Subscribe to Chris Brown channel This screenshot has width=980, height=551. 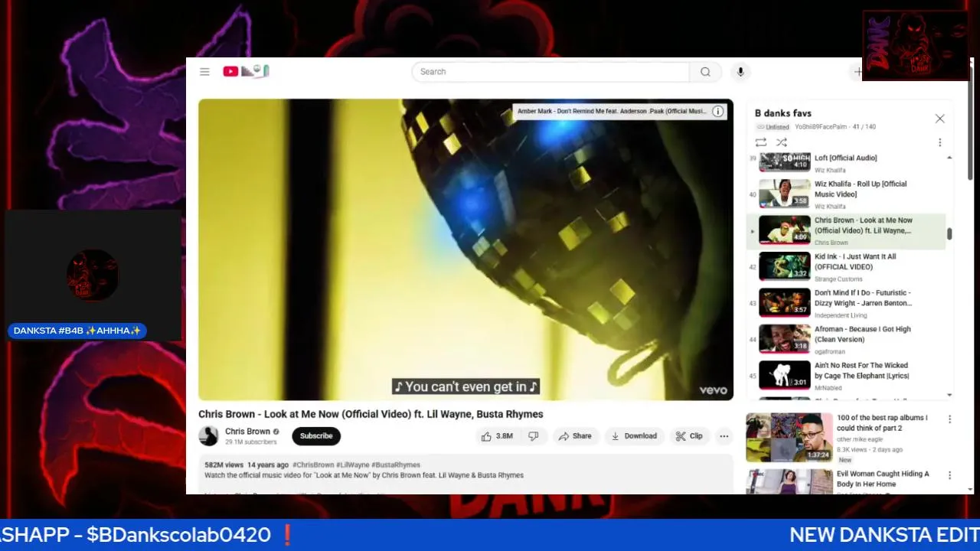[x=316, y=436]
